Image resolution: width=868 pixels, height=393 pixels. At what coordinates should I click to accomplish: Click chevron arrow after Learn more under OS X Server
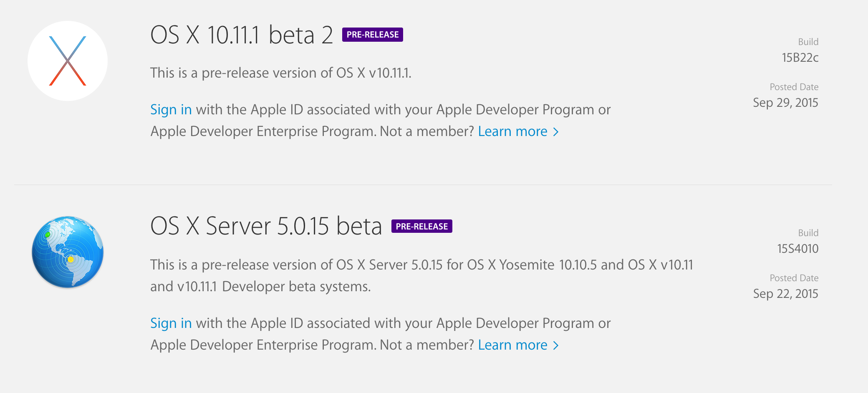[x=556, y=345]
